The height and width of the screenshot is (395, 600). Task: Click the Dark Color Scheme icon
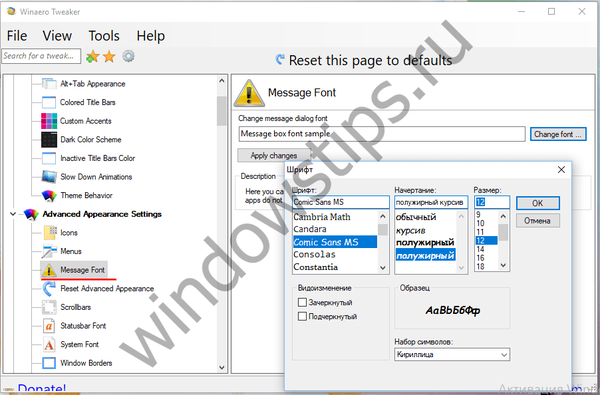49,140
